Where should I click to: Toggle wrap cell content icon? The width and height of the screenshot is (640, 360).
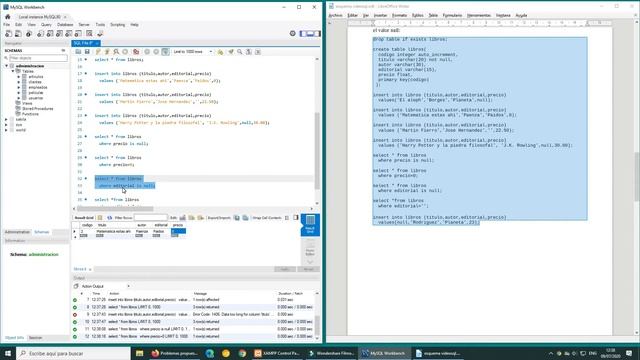[x=287, y=218]
